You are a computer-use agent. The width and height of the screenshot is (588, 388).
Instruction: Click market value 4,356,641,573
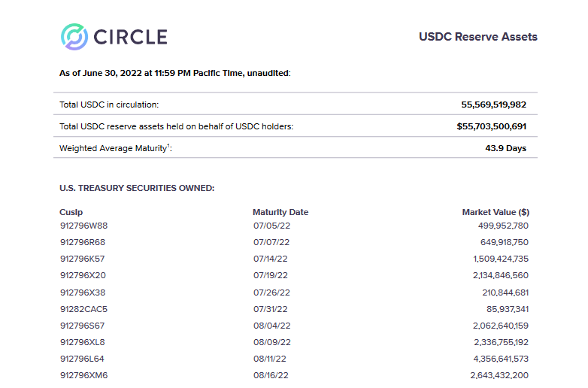pyautogui.click(x=501, y=359)
